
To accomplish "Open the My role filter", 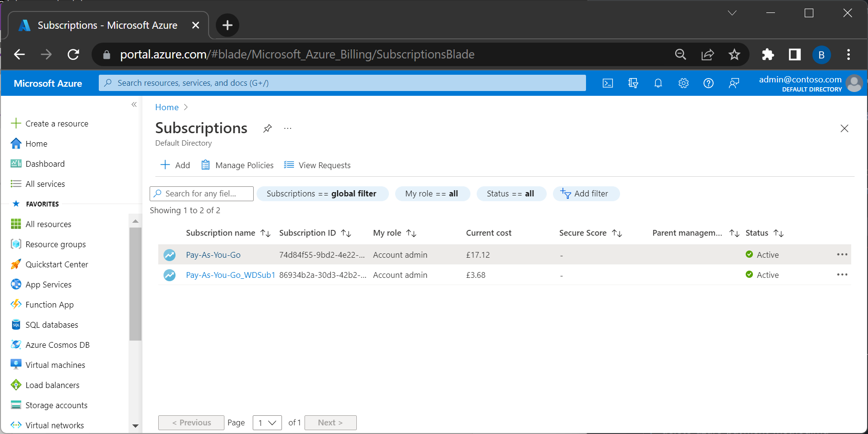I will click(x=432, y=194).
